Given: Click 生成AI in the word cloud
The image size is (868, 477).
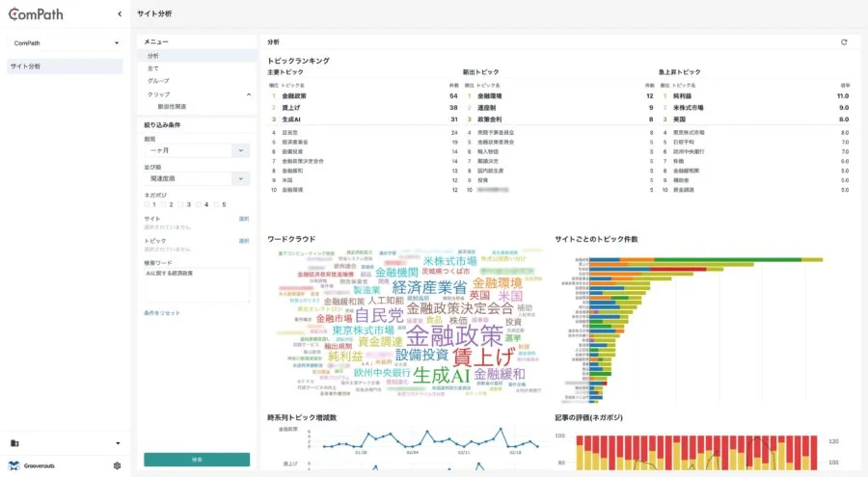Looking at the screenshot, I should [441, 375].
